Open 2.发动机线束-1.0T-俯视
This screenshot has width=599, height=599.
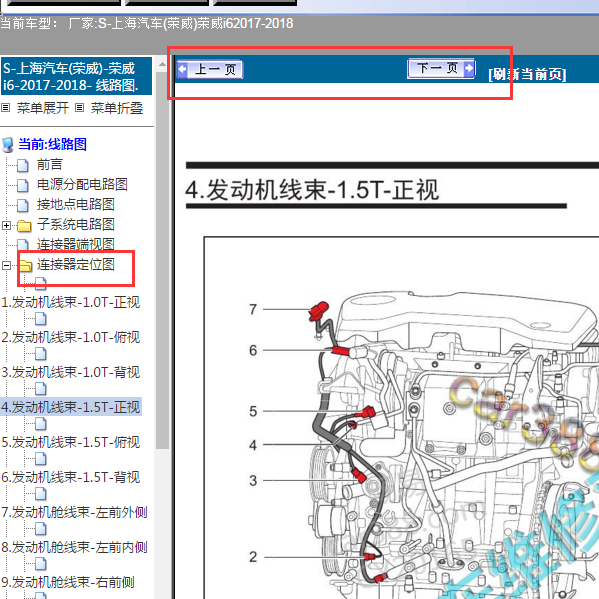71,337
